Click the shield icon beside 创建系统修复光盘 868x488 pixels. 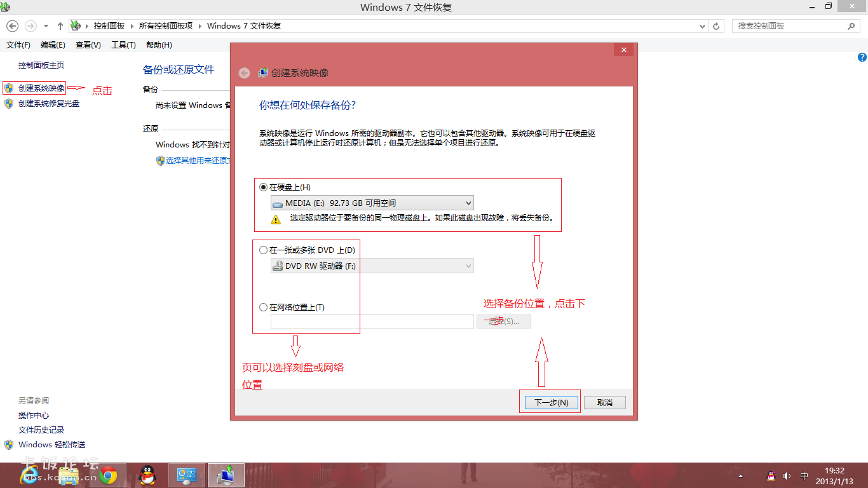click(x=9, y=104)
